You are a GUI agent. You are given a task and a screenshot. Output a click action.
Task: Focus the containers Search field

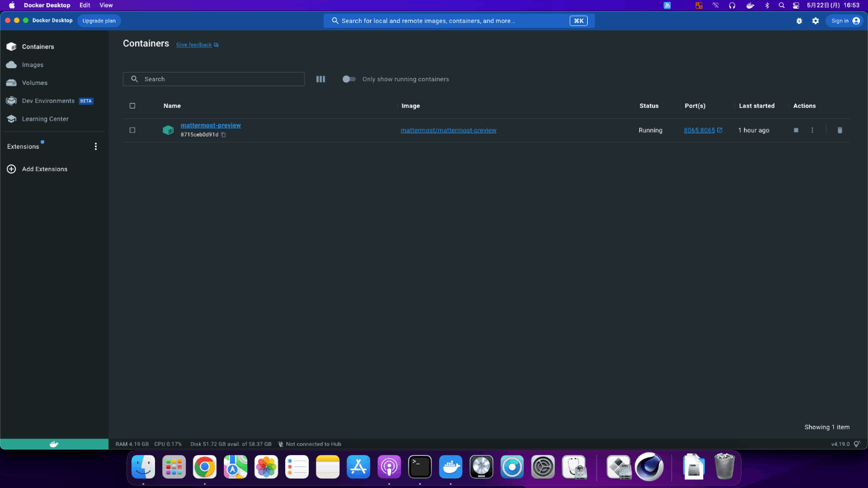click(x=213, y=79)
